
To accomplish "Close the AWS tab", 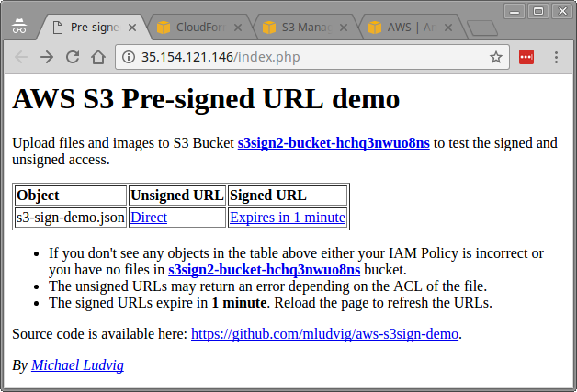I will pos(448,28).
